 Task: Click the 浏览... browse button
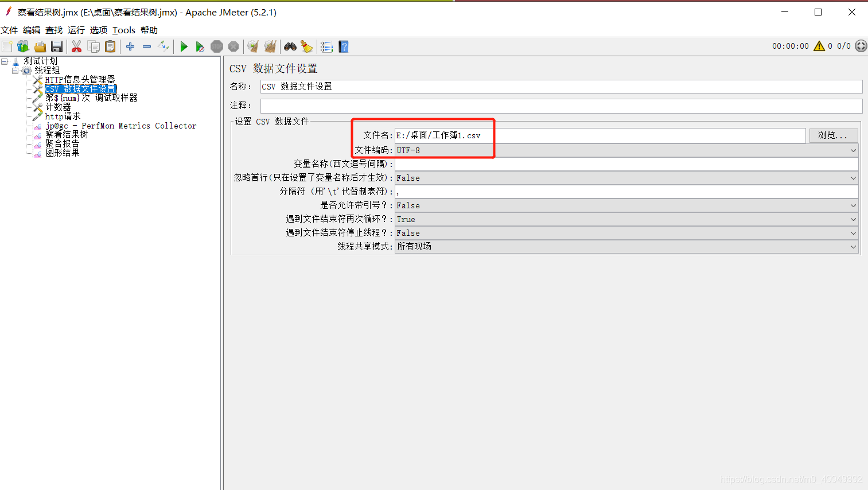pos(833,135)
